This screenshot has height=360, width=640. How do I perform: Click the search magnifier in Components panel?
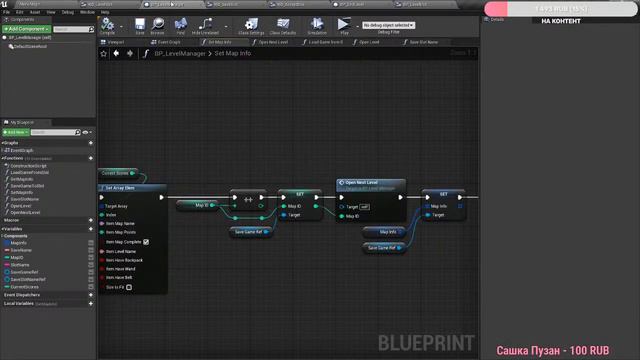pyautogui.click(x=91, y=29)
